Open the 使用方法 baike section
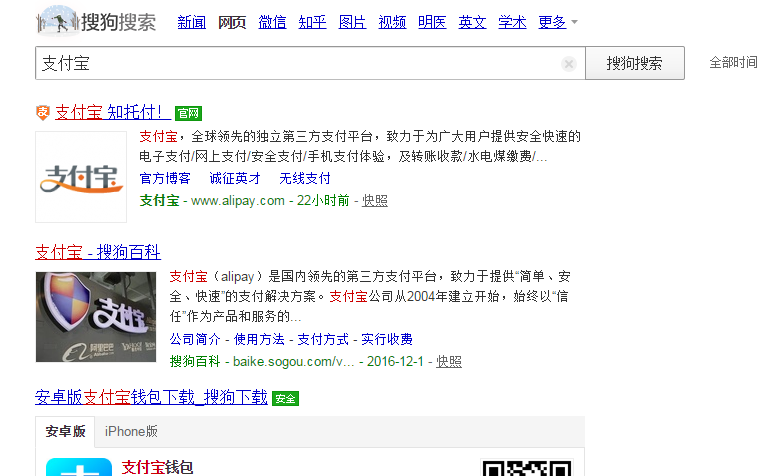This screenshot has width=760, height=476. 259,339
